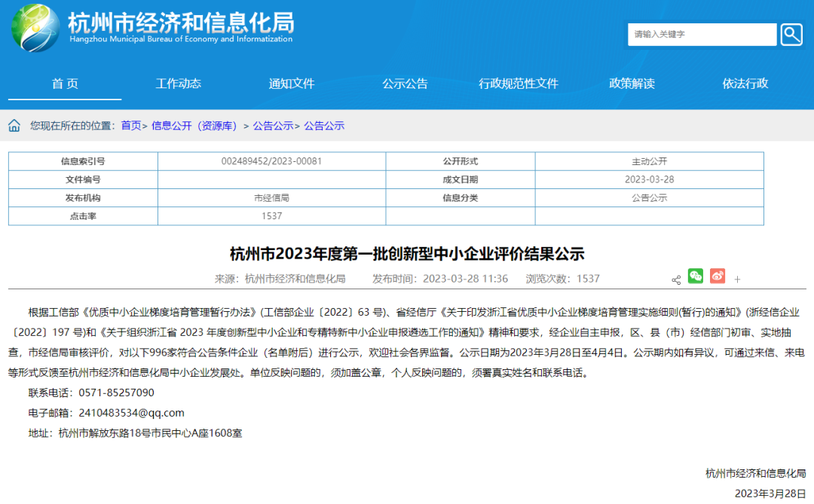Open the 首页 navigation tab
The image size is (814, 504).
[65, 84]
